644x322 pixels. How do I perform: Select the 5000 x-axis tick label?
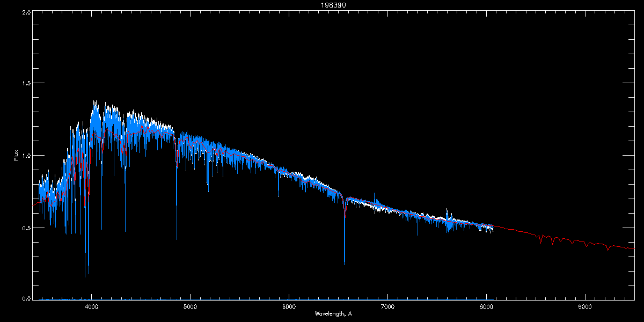click(x=190, y=306)
